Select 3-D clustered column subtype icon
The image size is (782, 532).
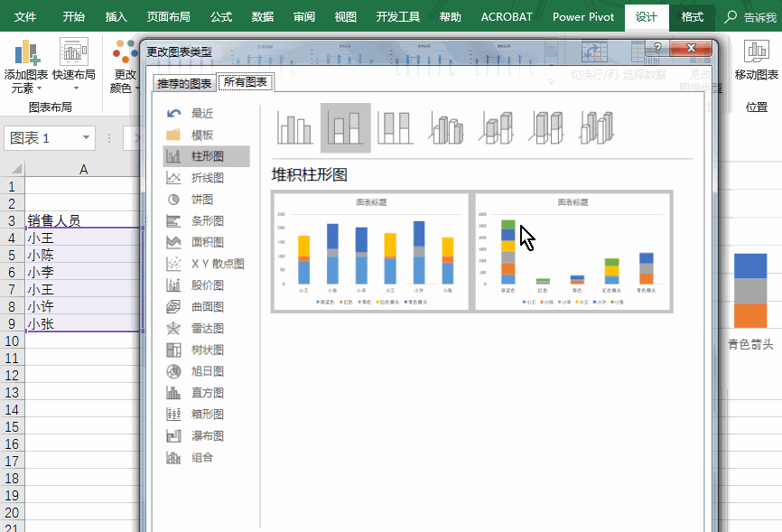click(446, 127)
